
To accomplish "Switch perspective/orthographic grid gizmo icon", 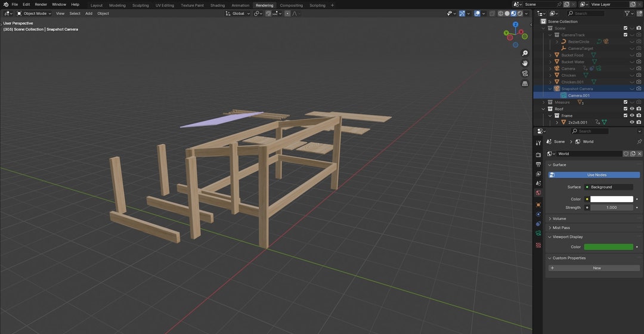I will click(525, 83).
